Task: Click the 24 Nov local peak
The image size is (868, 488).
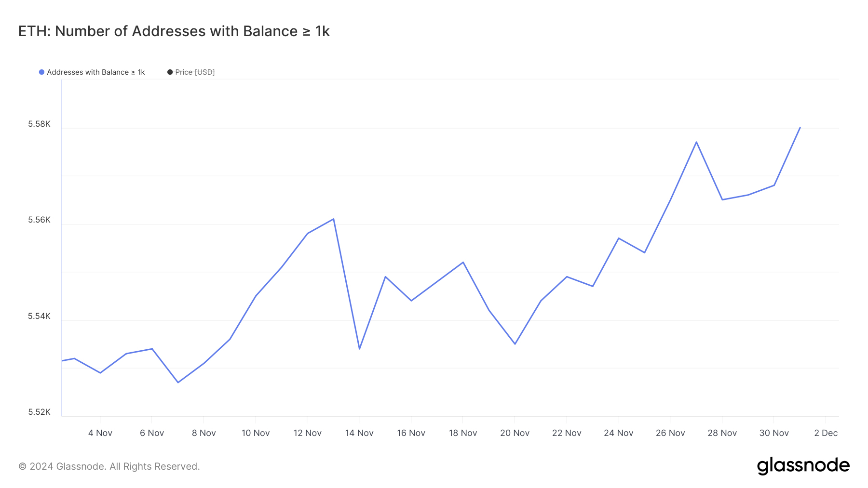Action: pos(619,238)
